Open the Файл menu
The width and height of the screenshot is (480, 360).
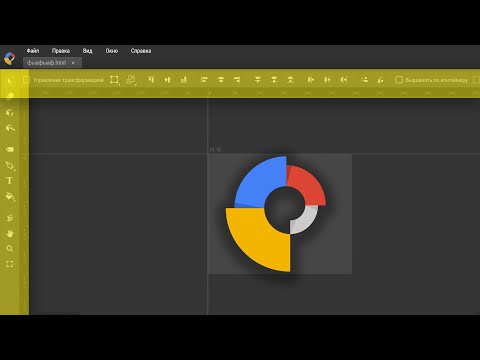(x=33, y=51)
